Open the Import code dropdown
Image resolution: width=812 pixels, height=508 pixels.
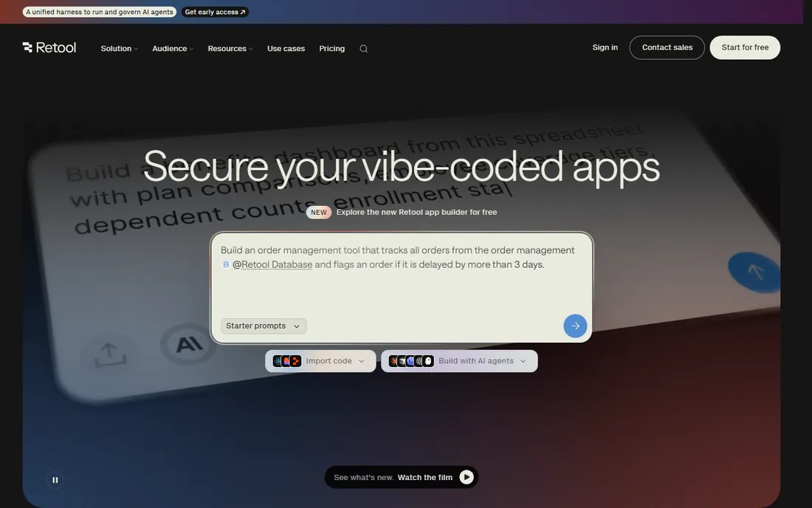tap(320, 361)
